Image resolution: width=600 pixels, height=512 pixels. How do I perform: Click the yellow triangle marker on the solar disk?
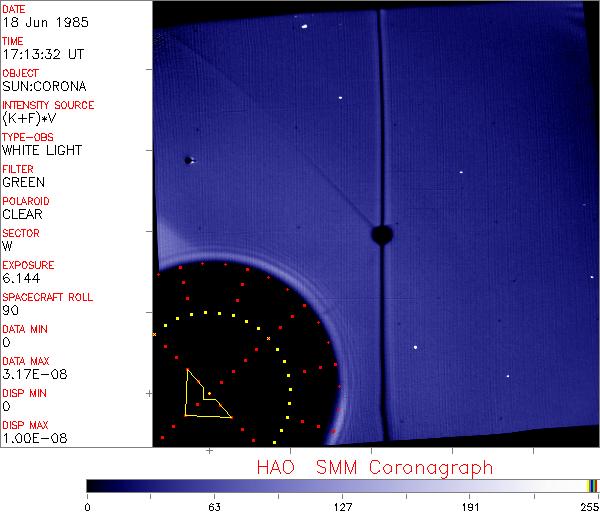coord(205,396)
